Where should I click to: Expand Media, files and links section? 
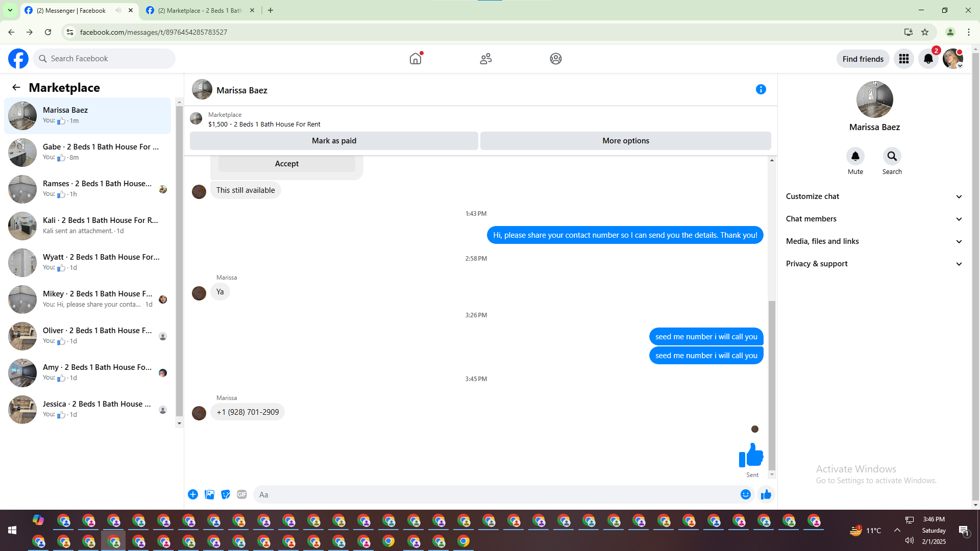coord(874,241)
